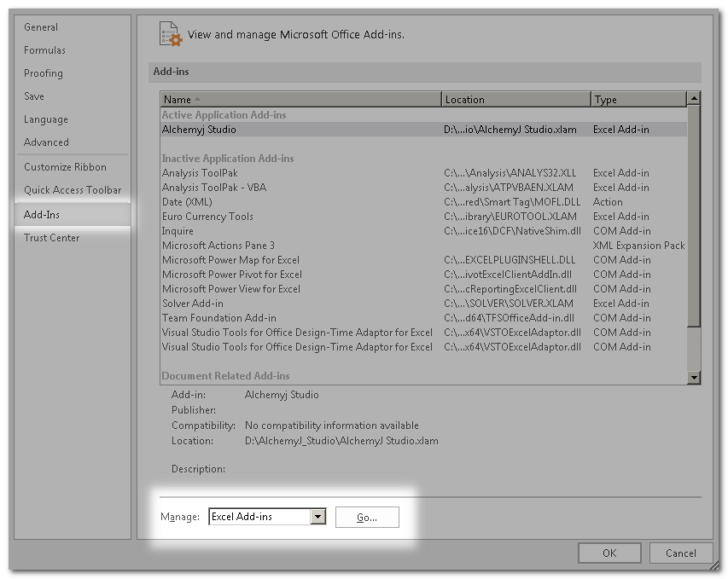Viewport: 728px width, 579px height.
Task: Select the Solver Add-in entry
Action: (193, 304)
